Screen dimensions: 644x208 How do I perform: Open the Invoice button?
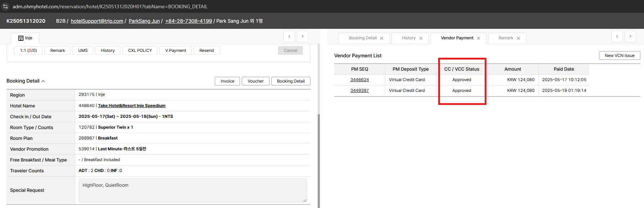click(227, 81)
